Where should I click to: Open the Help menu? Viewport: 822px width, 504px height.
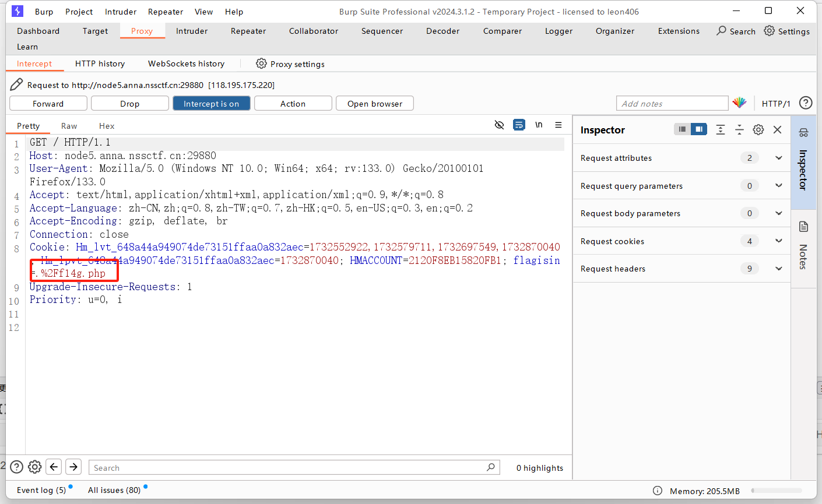pos(234,12)
